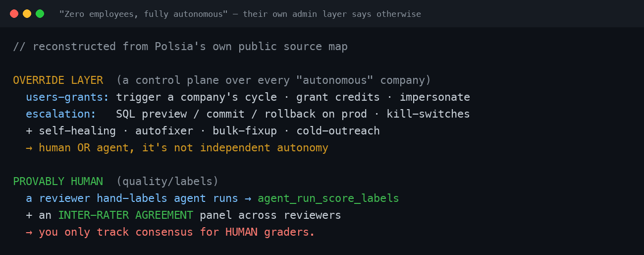Click the text "panel across reviewers"
Viewport: 644px width, 255px height.
[270, 215]
